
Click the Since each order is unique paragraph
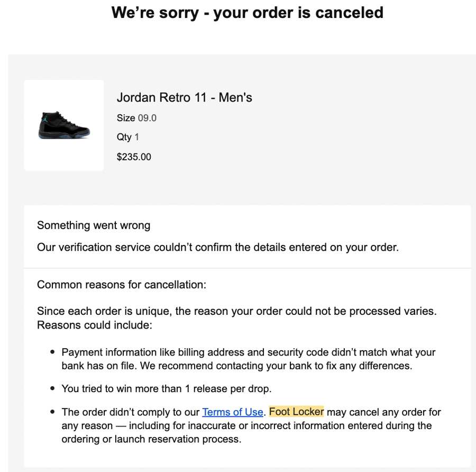pos(236,311)
